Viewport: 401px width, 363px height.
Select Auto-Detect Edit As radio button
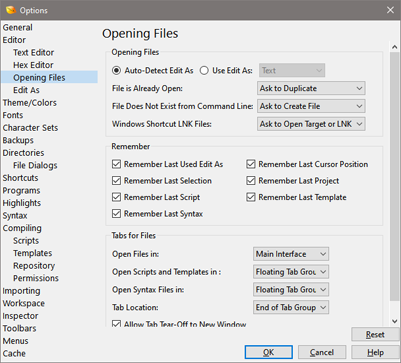tap(116, 71)
